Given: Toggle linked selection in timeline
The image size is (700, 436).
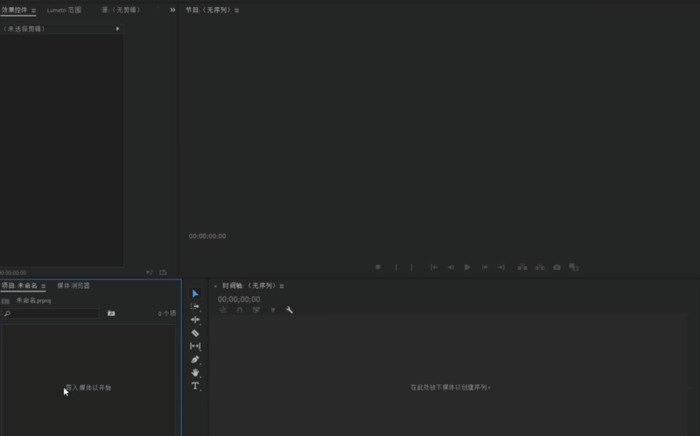Looking at the screenshot, I should coord(256,310).
